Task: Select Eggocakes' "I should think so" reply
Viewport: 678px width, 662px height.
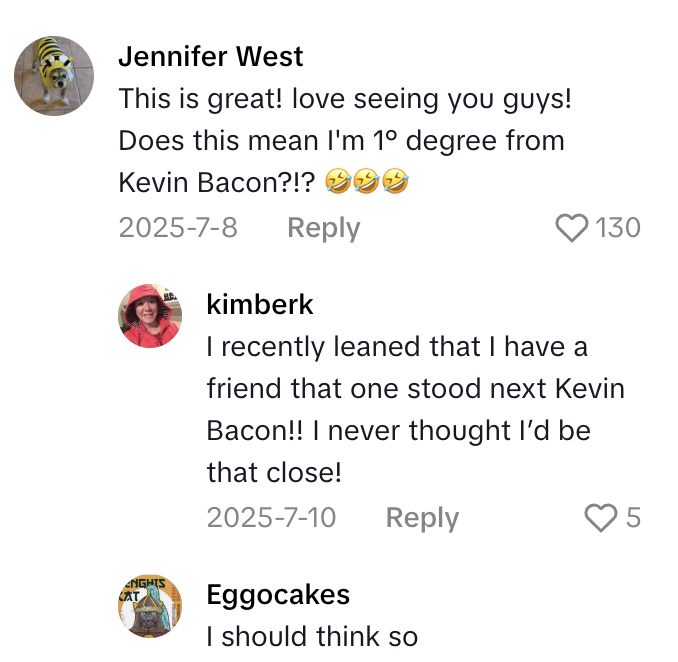Action: click(313, 636)
